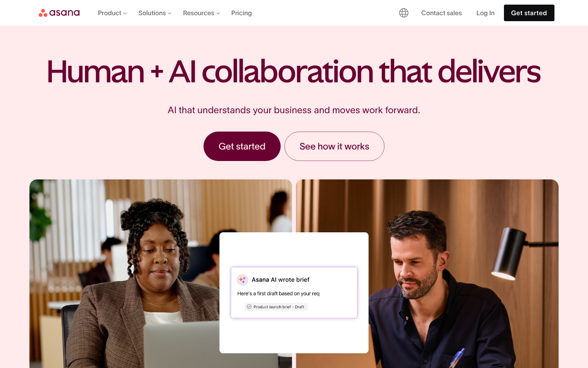Open the Pricing page

tap(242, 13)
